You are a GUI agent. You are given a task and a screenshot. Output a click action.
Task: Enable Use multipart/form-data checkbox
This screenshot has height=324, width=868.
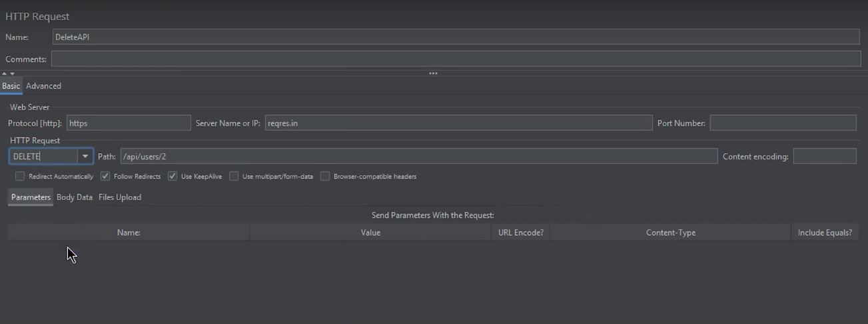pyautogui.click(x=234, y=177)
